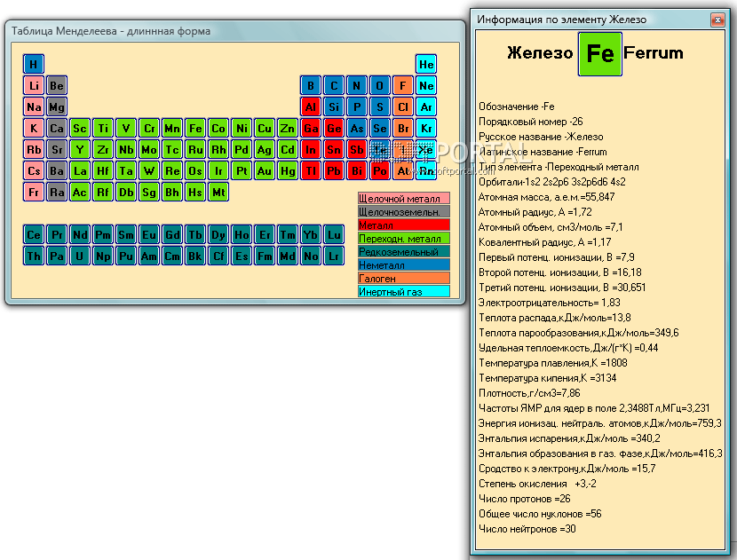Click the Fr francium cell
The image size is (737, 560).
[34, 192]
